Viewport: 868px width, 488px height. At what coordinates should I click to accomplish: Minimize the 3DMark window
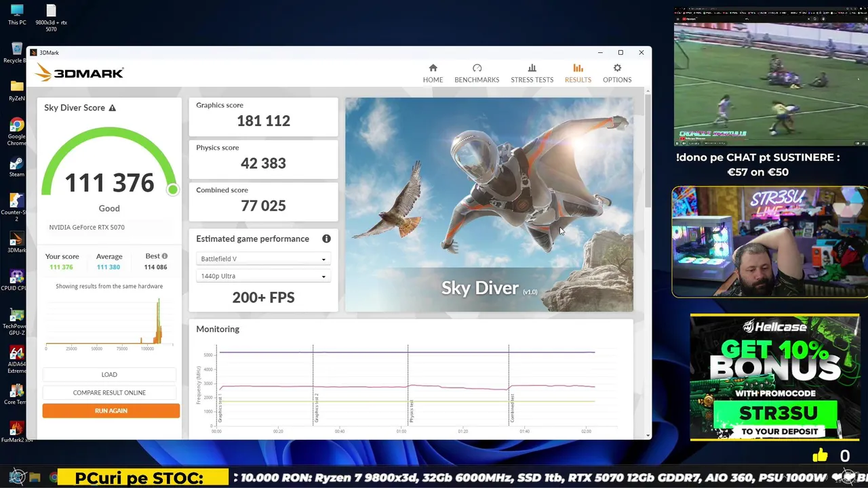point(599,52)
